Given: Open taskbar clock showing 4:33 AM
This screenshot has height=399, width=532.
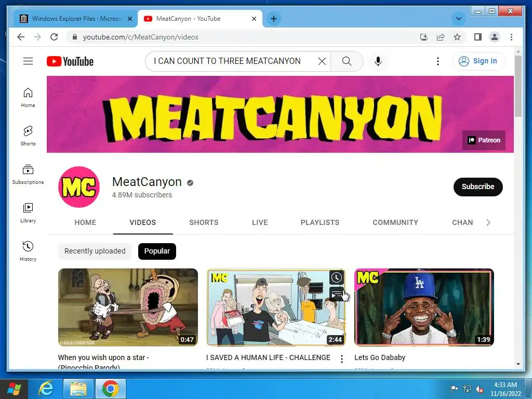Looking at the screenshot, I should tap(505, 389).
